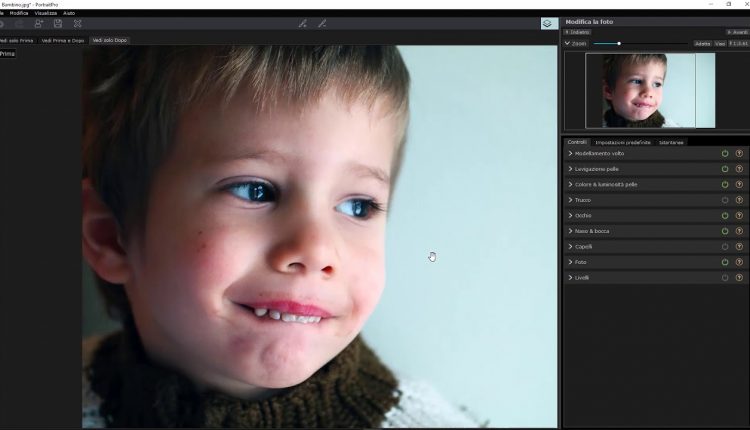750x430 pixels.
Task: Enable the Capelli power switch
Action: pos(725,247)
